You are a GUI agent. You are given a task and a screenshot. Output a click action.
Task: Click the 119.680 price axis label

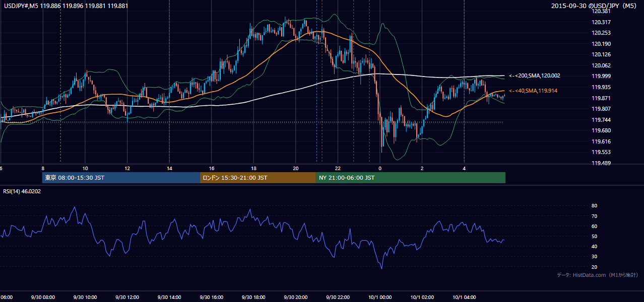pos(602,130)
